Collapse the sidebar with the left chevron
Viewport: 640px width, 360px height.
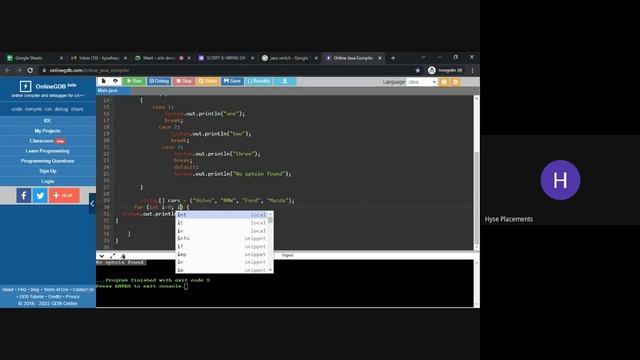pyautogui.click(x=92, y=203)
